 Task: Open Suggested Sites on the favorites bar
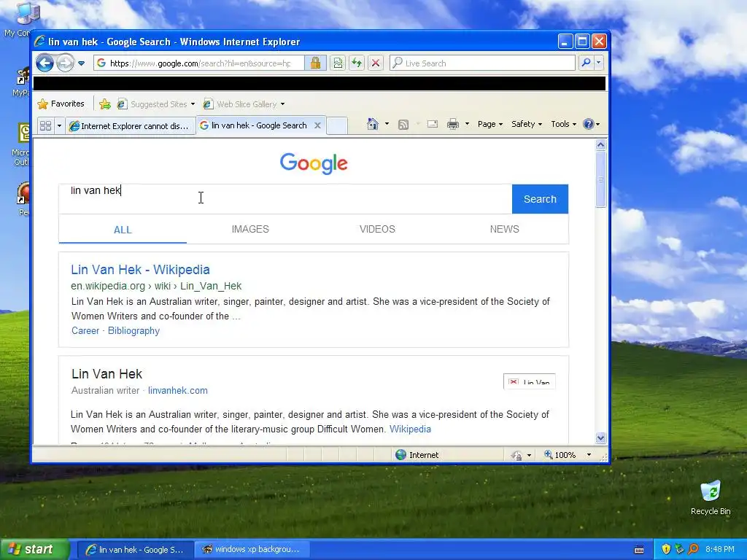pyautogui.click(x=156, y=104)
